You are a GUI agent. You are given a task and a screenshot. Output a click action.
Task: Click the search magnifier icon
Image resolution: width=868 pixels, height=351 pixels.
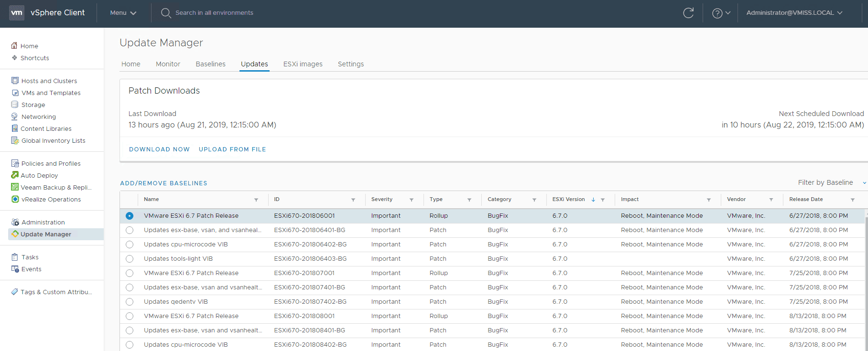165,13
